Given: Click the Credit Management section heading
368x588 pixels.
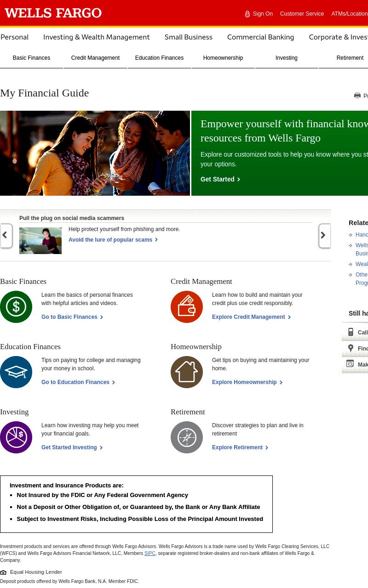Looking at the screenshot, I should coord(201,282).
